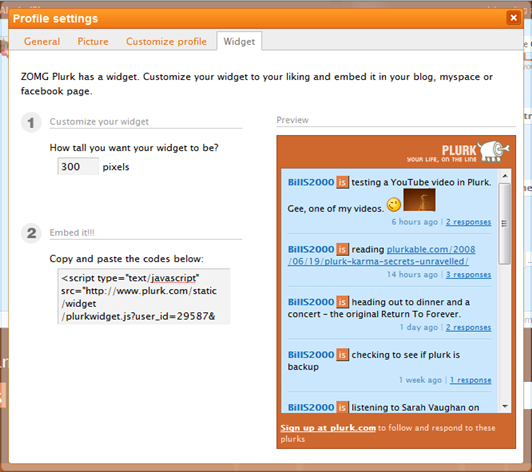Click BillS2000 name on dinner plurk
532x472 pixels.
pos(311,302)
